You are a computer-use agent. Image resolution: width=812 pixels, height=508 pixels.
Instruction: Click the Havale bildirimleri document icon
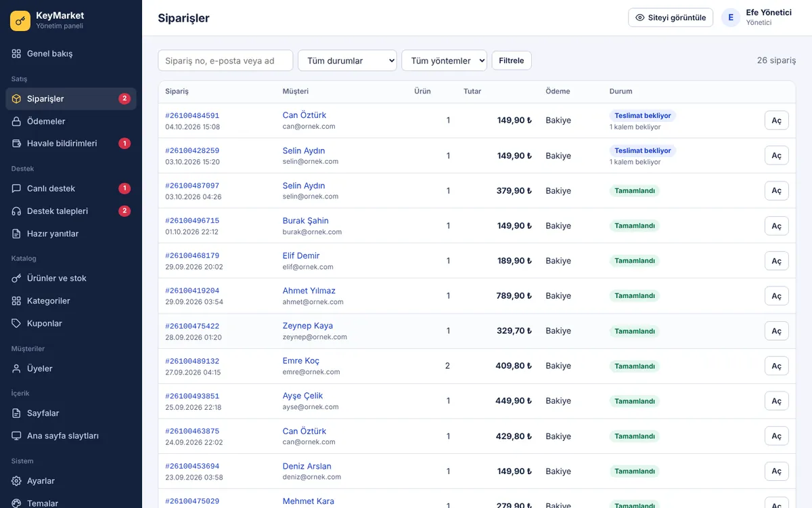pyautogui.click(x=17, y=144)
